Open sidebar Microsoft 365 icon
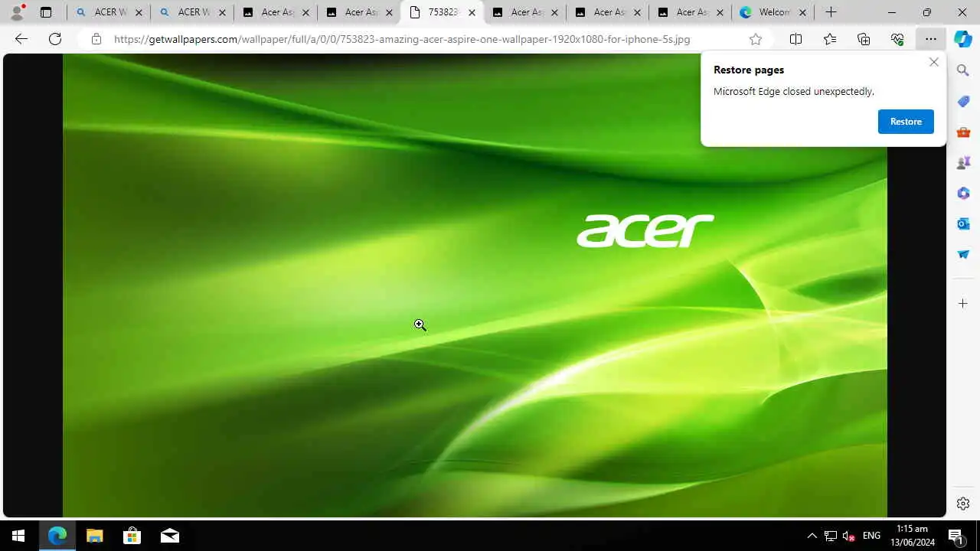Viewport: 980px width, 551px height. [x=963, y=193]
